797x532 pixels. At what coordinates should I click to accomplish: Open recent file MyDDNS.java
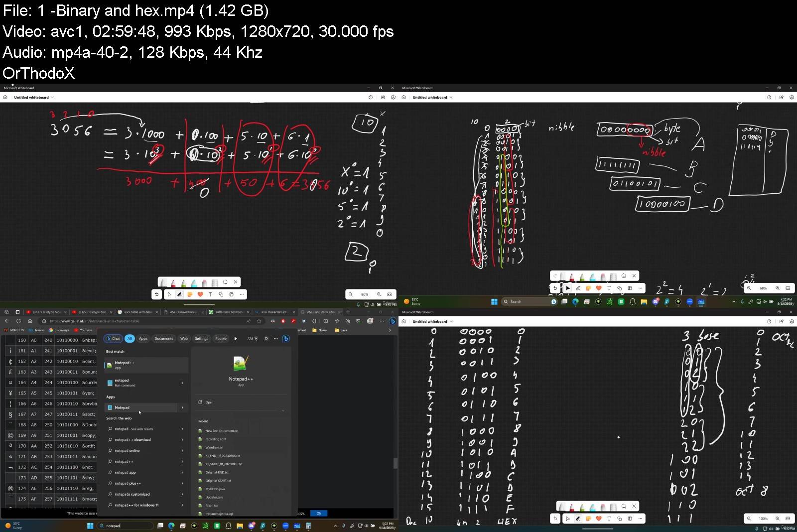[x=214, y=489]
